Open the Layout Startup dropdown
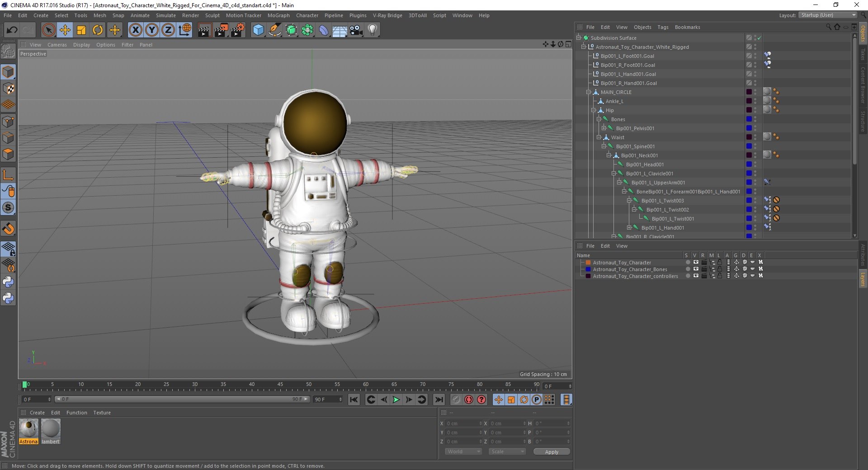 (x=828, y=15)
